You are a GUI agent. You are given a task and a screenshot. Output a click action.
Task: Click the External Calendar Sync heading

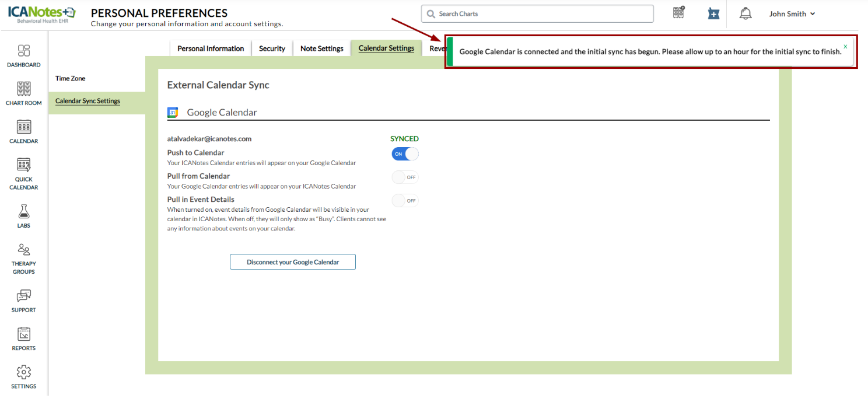pos(218,85)
